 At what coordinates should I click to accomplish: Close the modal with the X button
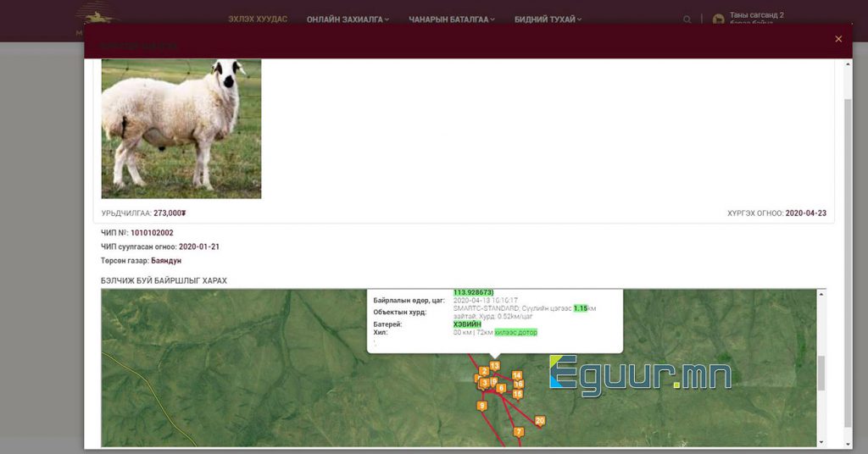838,39
